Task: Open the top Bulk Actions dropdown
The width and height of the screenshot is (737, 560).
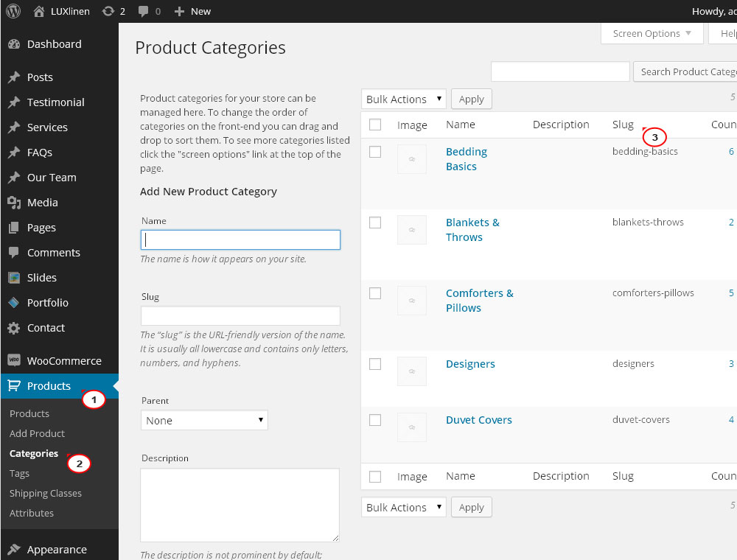Action: [x=404, y=99]
